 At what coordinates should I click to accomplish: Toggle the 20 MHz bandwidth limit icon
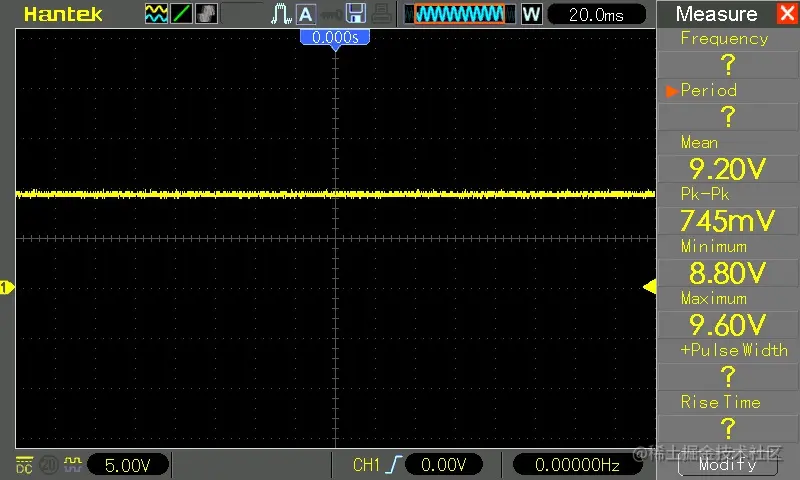49,464
